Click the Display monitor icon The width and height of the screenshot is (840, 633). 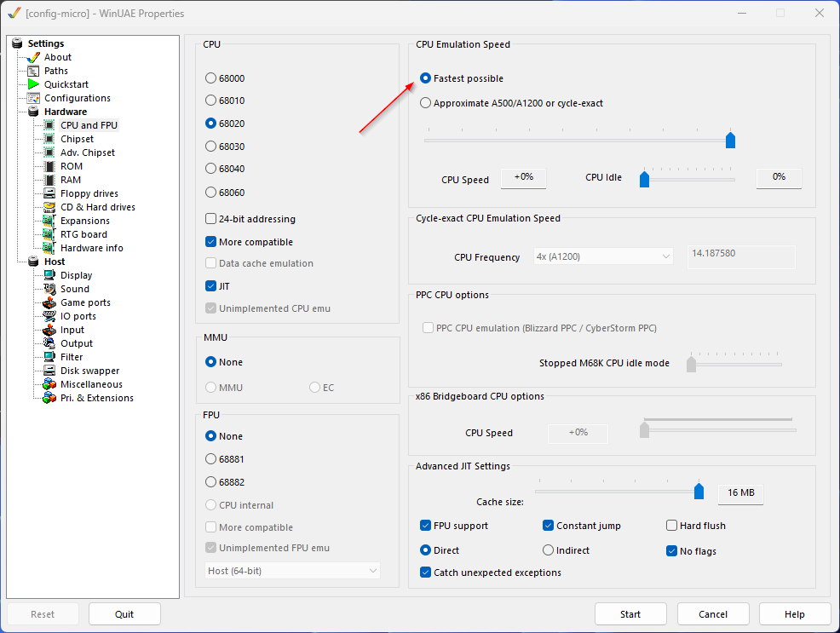point(49,275)
